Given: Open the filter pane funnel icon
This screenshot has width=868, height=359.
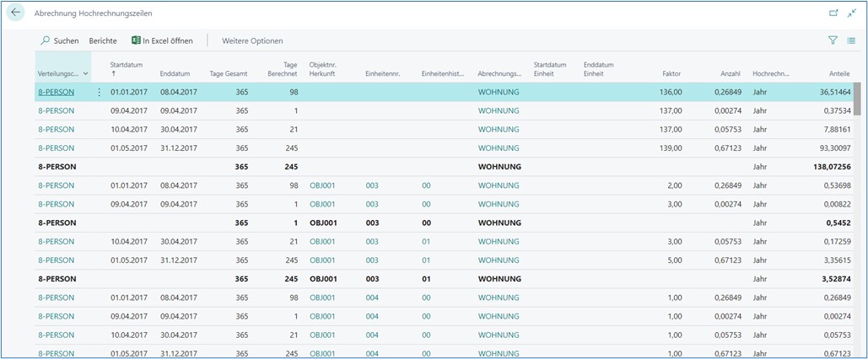Looking at the screenshot, I should [833, 40].
